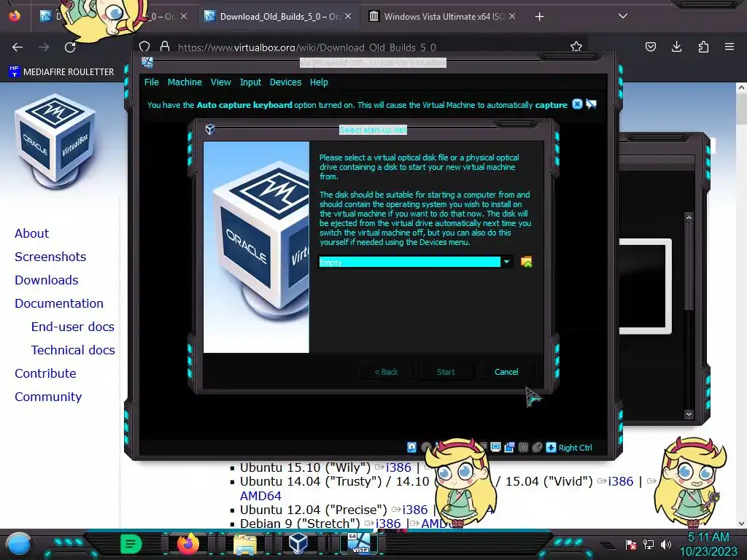
Task: Open the Downloads sidebar link
Action: [47, 280]
